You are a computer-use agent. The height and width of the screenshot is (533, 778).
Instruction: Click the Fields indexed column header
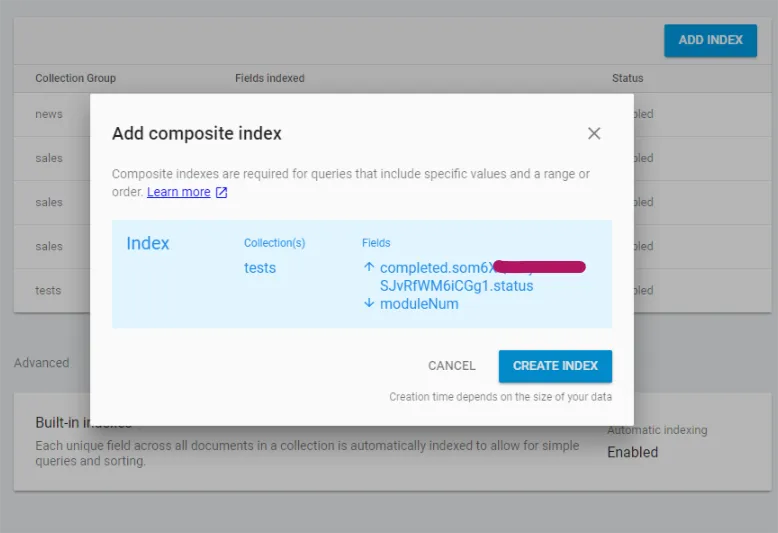(x=270, y=78)
